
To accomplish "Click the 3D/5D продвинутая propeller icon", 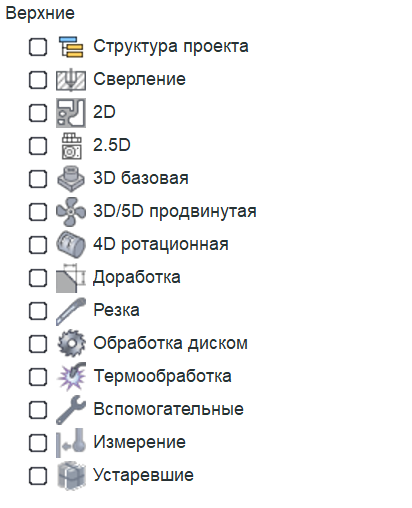I will tap(71, 212).
